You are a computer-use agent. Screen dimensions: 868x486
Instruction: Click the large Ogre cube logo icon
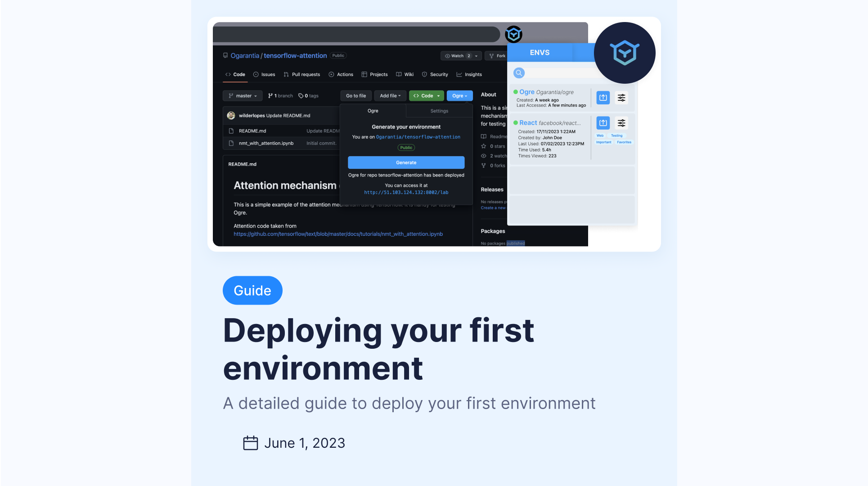624,53
